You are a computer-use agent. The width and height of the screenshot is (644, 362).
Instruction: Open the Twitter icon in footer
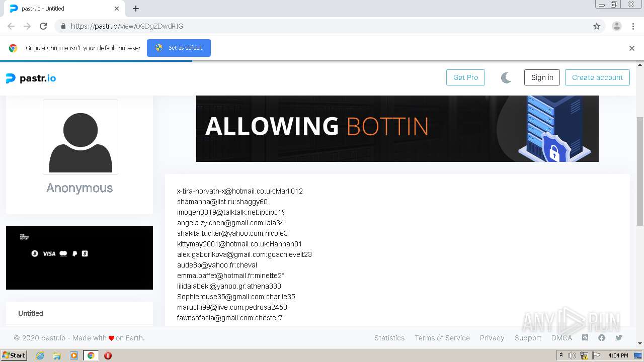(619, 338)
